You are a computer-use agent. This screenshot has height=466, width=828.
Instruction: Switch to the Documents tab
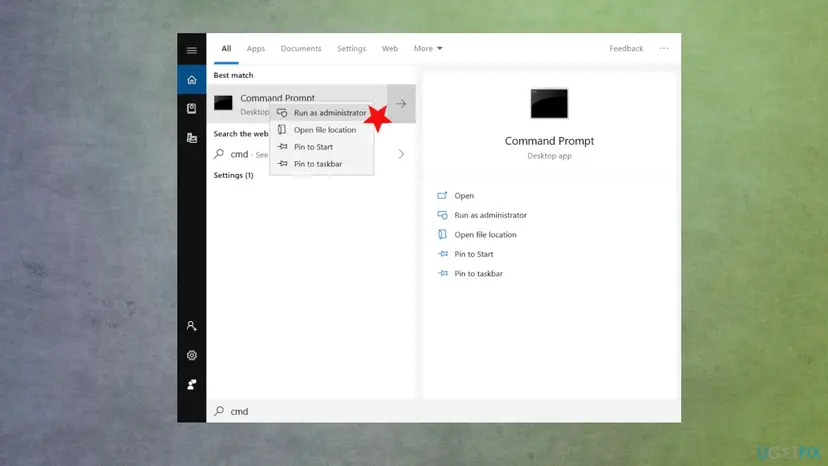tap(301, 49)
